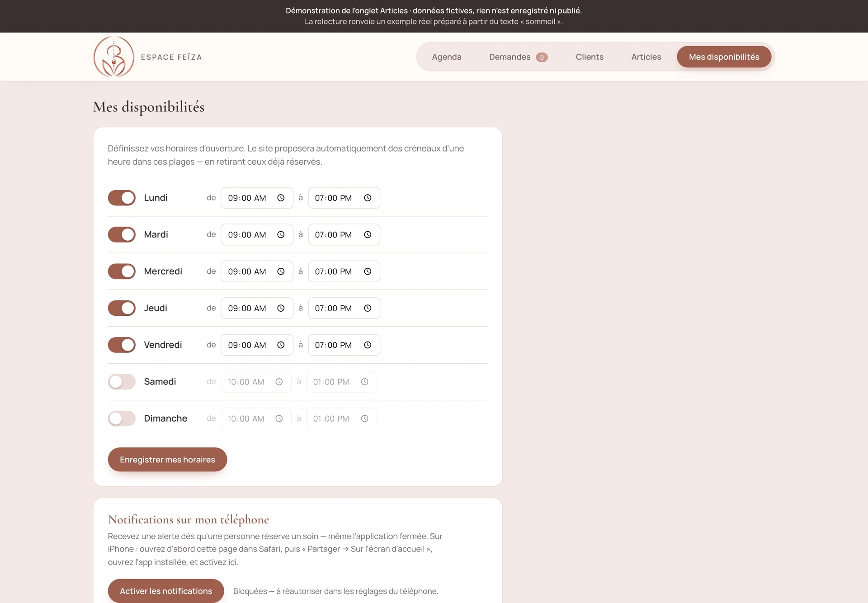Open clock picker for Vendredi end time
Image resolution: width=868 pixels, height=603 pixels.
(368, 345)
